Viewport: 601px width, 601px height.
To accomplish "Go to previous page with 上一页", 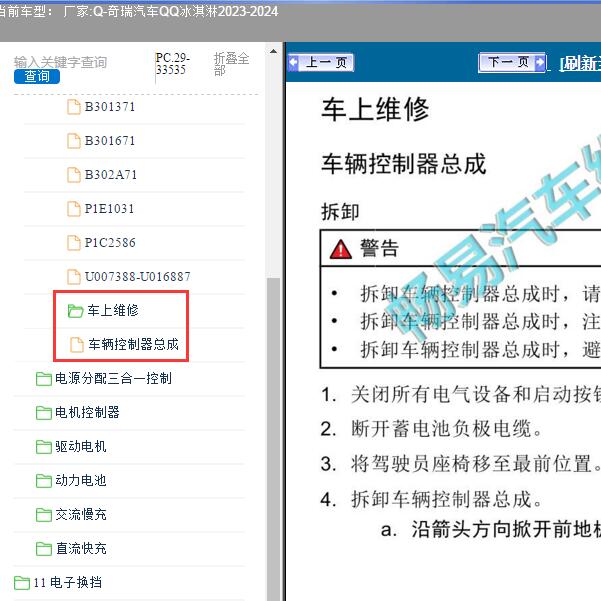I will click(x=321, y=62).
